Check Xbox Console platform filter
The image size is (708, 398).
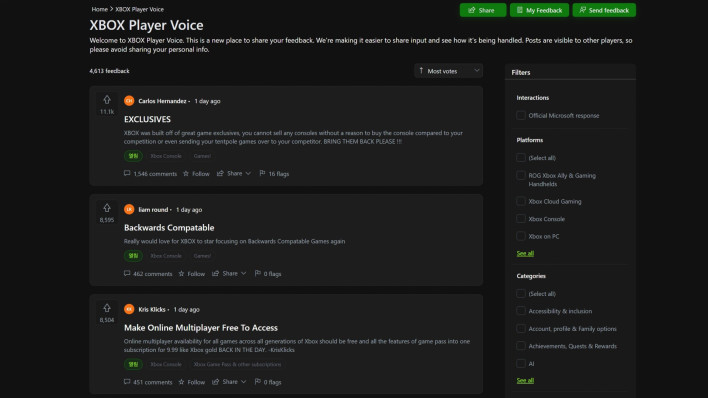click(521, 219)
